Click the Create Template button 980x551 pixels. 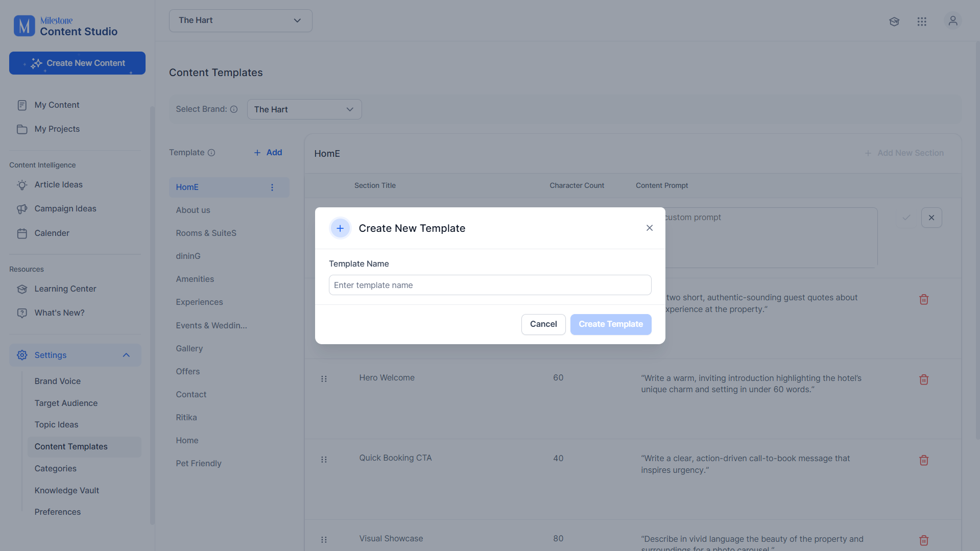[611, 324]
